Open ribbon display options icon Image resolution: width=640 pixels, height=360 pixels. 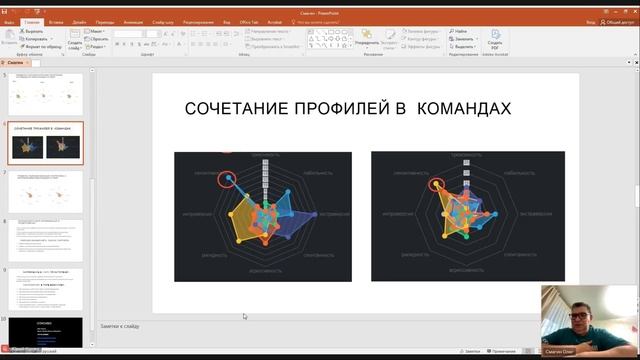click(607, 12)
